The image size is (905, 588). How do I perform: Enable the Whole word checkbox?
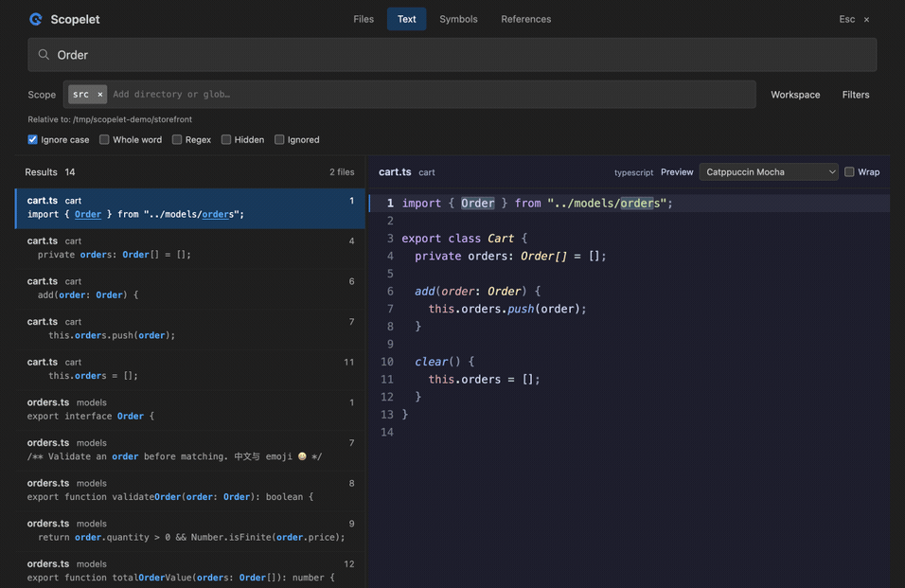point(104,139)
